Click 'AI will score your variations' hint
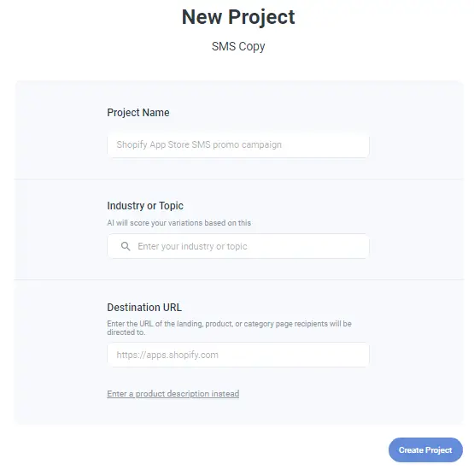The image size is (474, 476). 179,223
